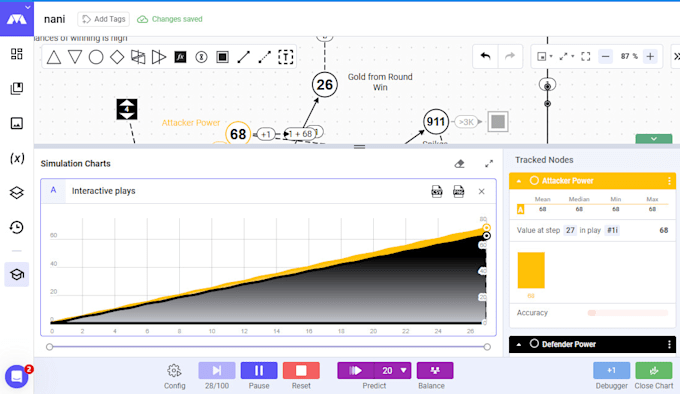Click the Accuracy progress bar
680x394 pixels.
628,313
